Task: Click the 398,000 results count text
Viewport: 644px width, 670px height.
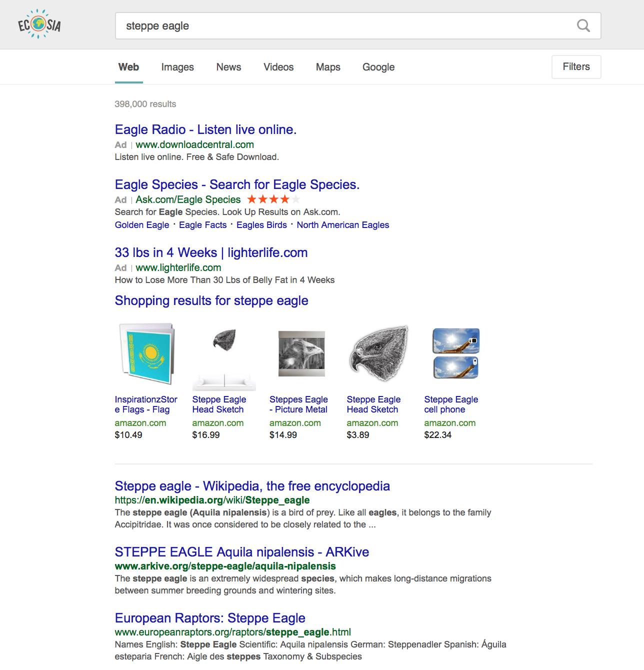Action: point(145,104)
